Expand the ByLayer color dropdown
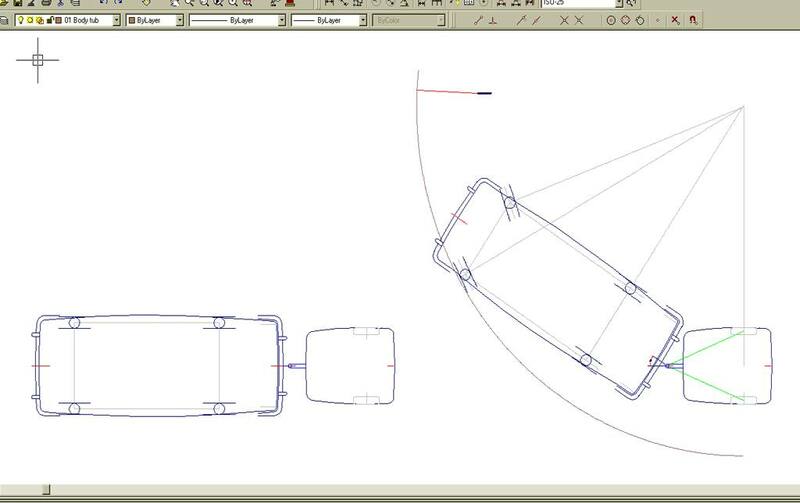Viewport: 800px width, 503px height. click(x=179, y=19)
